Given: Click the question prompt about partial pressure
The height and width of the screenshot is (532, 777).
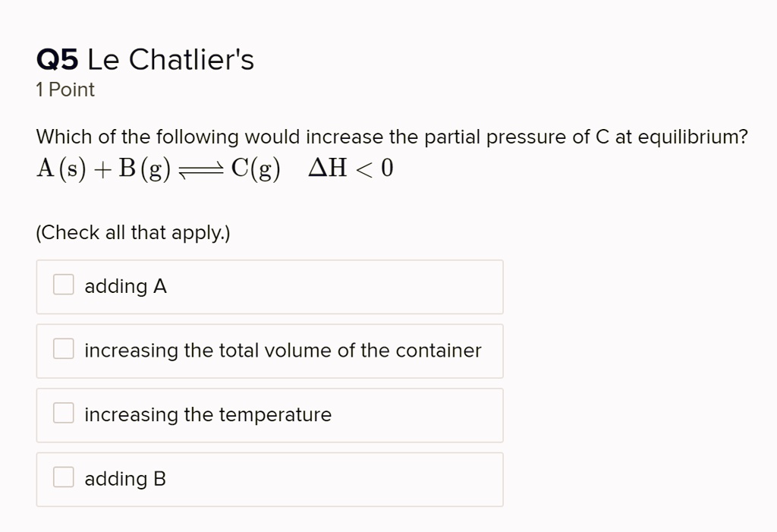Looking at the screenshot, I should (392, 137).
